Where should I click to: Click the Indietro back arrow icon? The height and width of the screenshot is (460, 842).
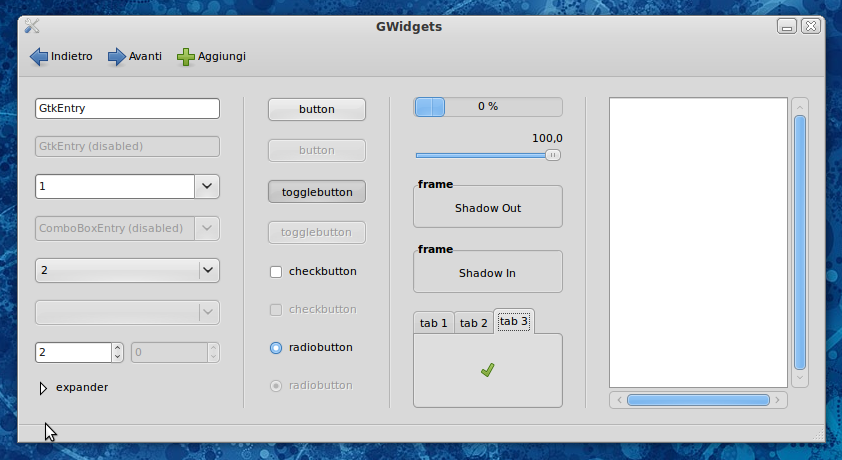(x=39, y=56)
